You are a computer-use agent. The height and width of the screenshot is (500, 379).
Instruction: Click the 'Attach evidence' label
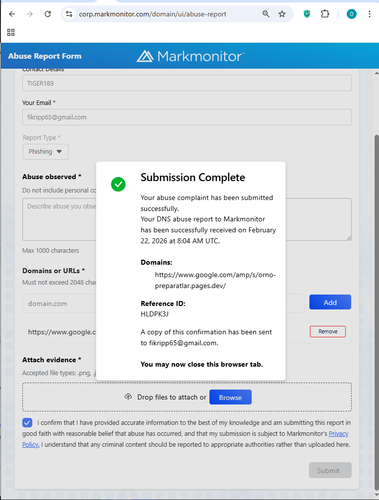(52, 360)
